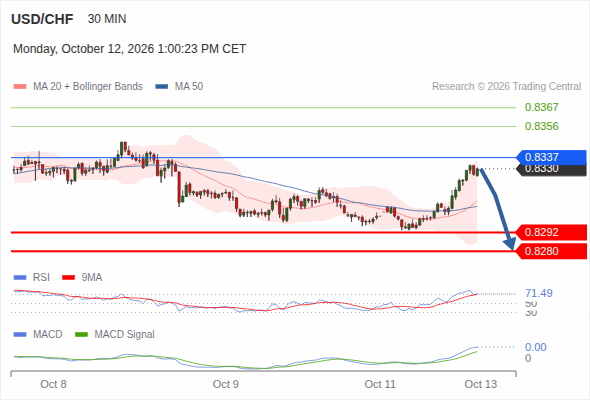Click the MACD Signal legend label
Screen dimensions: 590x400
click(x=125, y=334)
